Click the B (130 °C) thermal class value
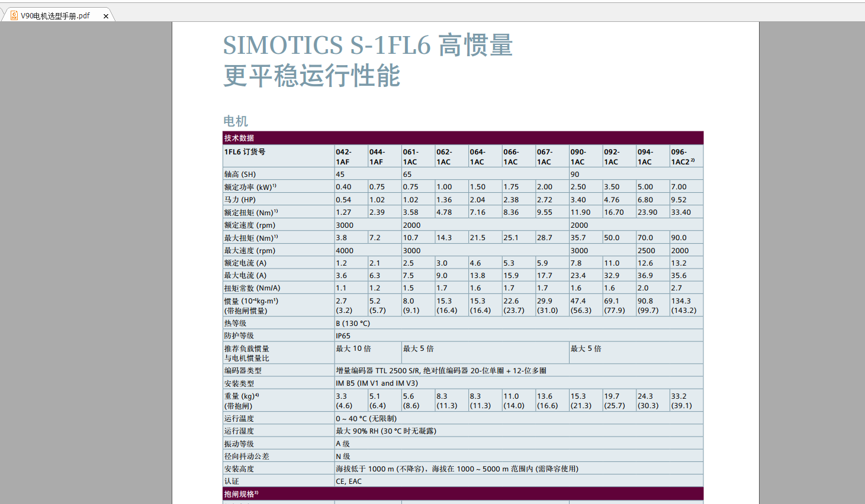Screen dimensions: 865x504 coord(353,324)
